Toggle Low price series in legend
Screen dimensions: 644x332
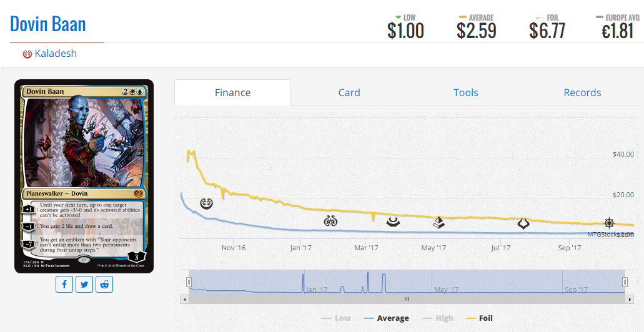337,318
